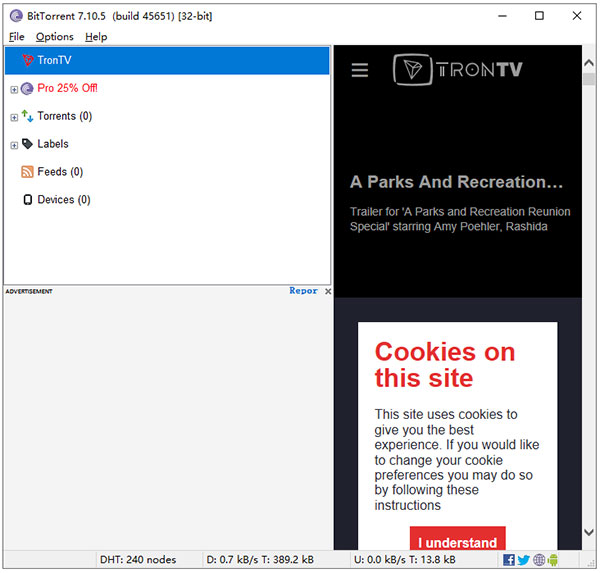The height and width of the screenshot is (573, 600).
Task: Select Torrents (0) in sidebar
Action: coord(65,116)
